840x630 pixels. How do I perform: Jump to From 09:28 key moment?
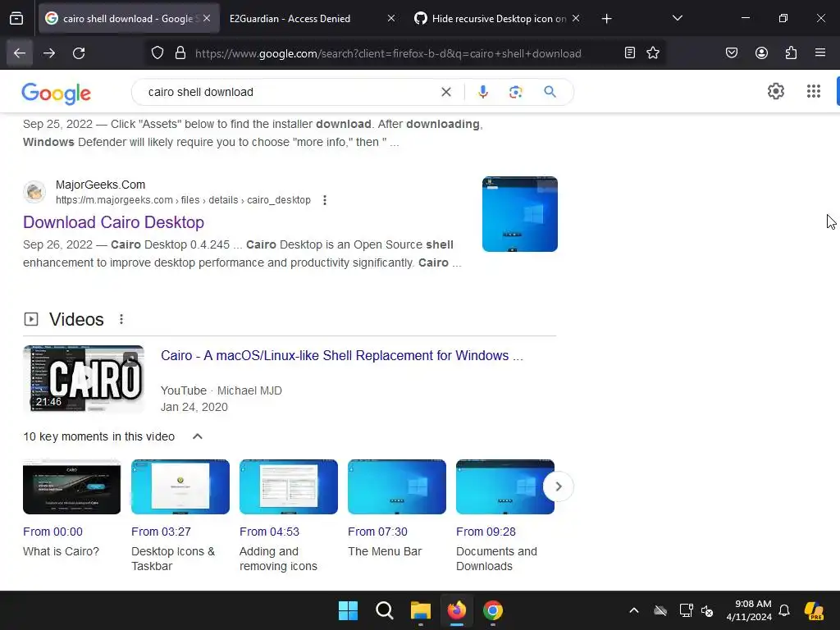pos(486,532)
